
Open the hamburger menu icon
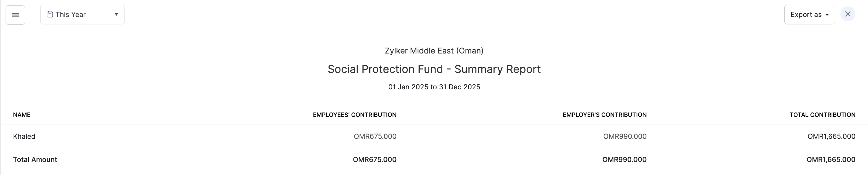click(x=15, y=15)
